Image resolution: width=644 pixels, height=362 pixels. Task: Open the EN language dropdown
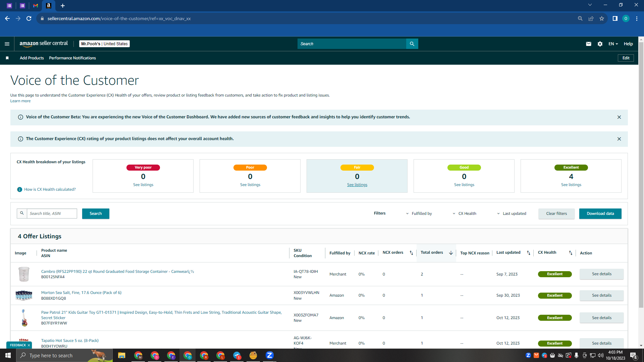(x=613, y=44)
